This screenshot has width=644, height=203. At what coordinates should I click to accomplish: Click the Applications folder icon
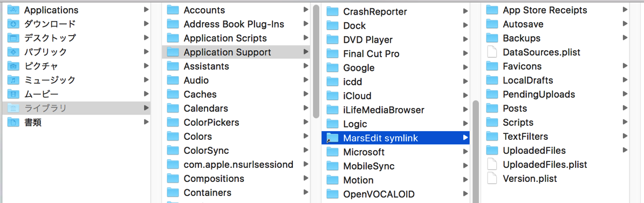pos(13,10)
